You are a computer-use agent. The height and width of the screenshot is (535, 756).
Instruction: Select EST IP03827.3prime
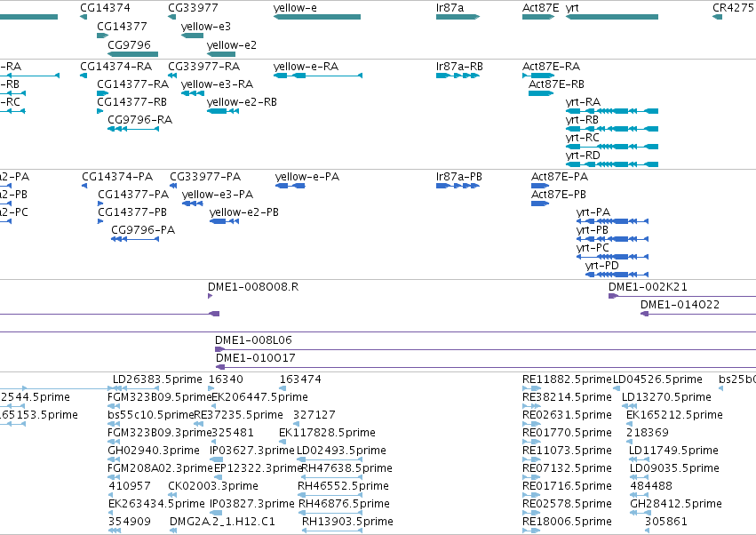point(251,504)
